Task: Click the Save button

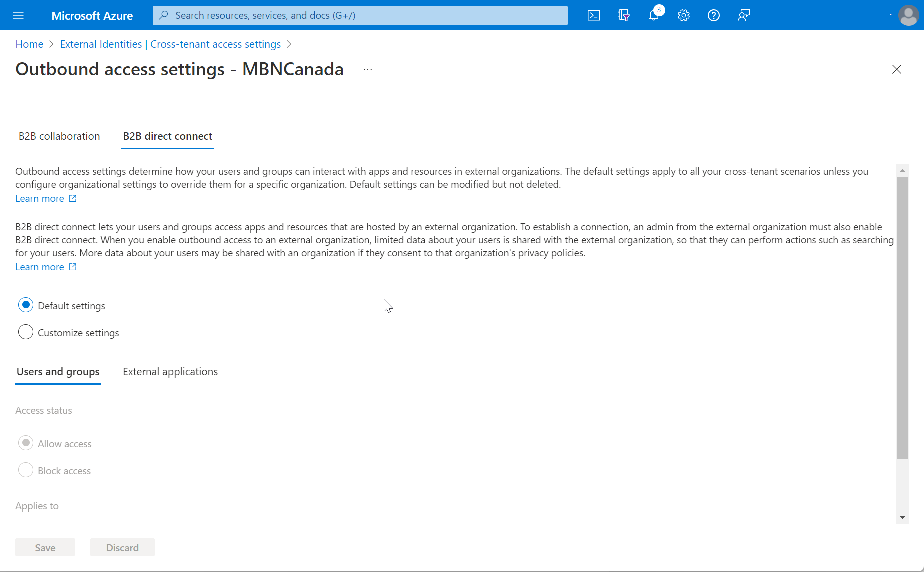Action: click(45, 547)
